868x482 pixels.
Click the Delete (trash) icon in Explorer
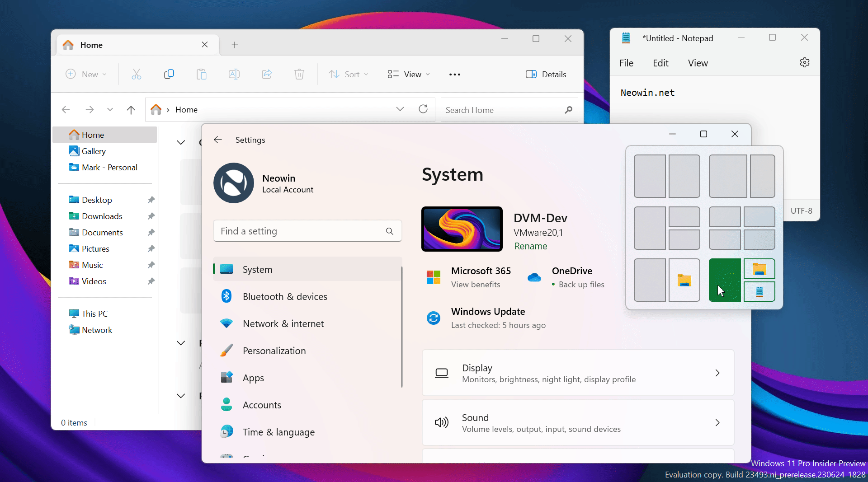[299, 74]
